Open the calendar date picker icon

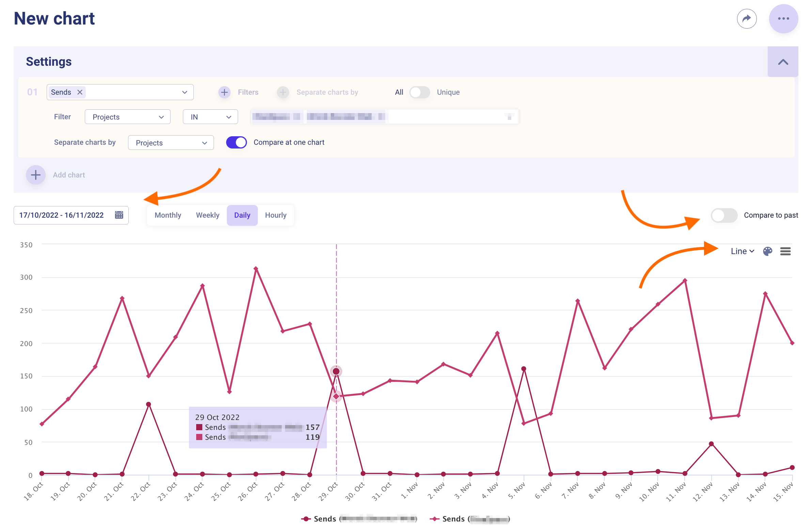tap(119, 215)
